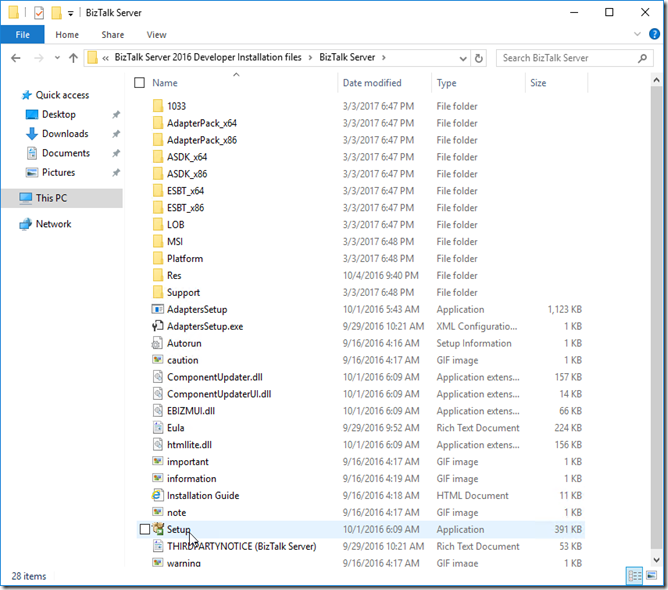Switch to details view icon in status bar
This screenshot has height=590, width=668.
(634, 575)
